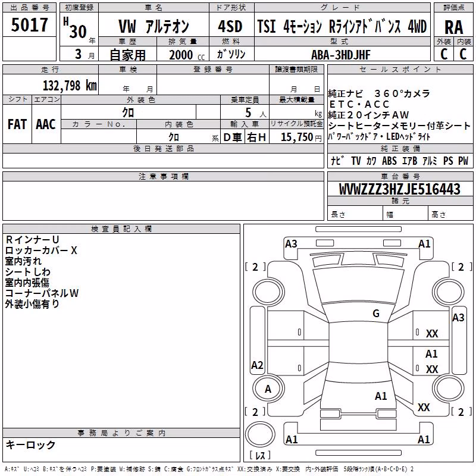Select the inspector note 外装小傷有り
Viewport: 476px width, 476px height.
32,303
